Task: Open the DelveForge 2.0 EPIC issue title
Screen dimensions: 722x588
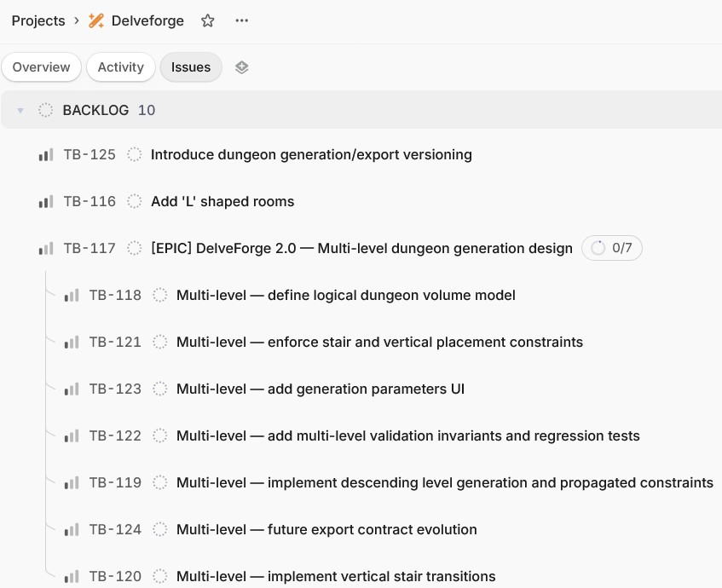Action: (362, 249)
